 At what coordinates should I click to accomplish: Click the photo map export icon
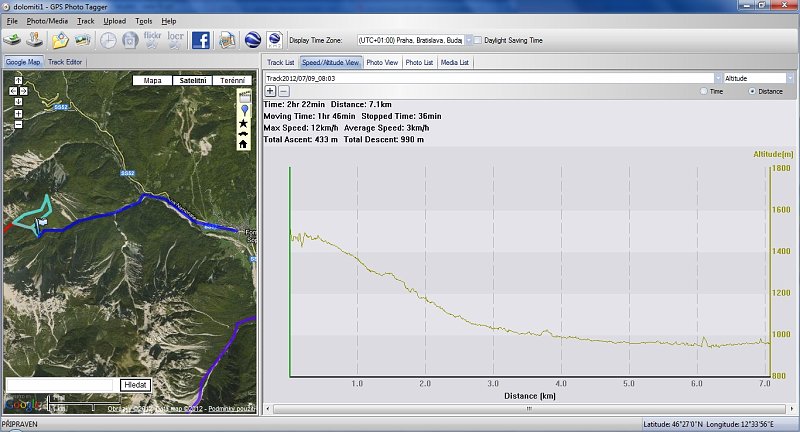(227, 40)
